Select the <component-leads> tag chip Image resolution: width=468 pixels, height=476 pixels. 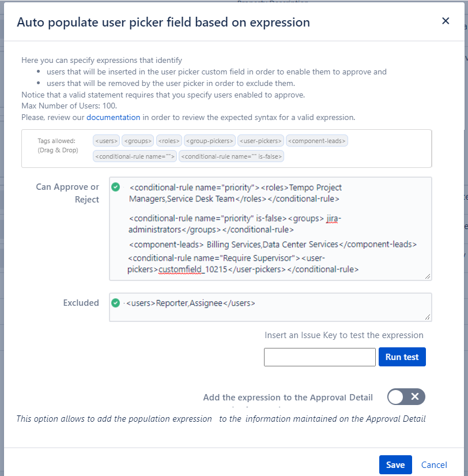coord(317,140)
